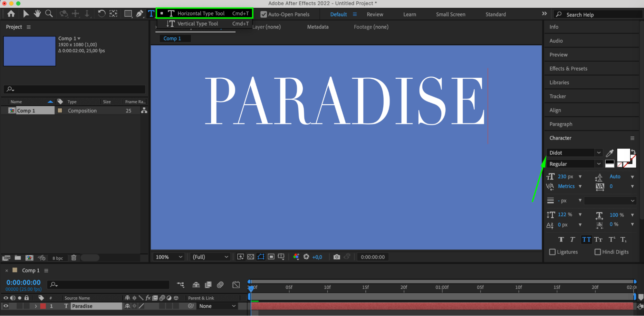Choose the Rectangle shape tool
Image resolution: width=644 pixels, height=316 pixels.
click(x=128, y=14)
